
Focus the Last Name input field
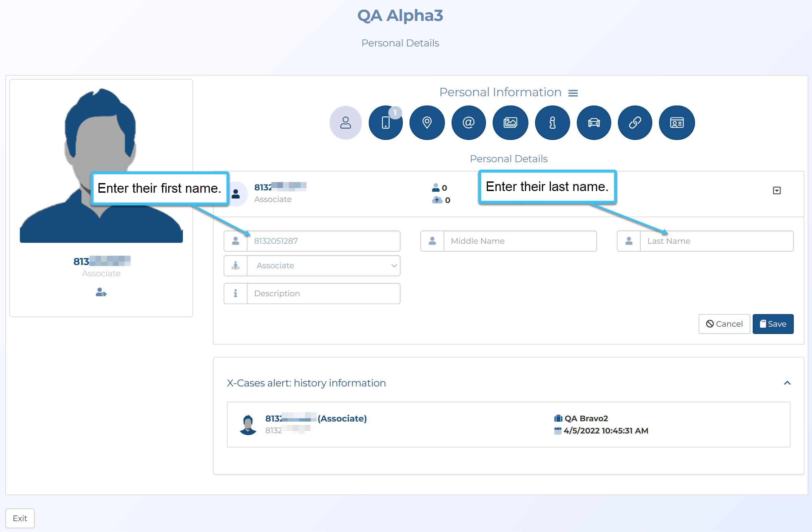tap(716, 241)
